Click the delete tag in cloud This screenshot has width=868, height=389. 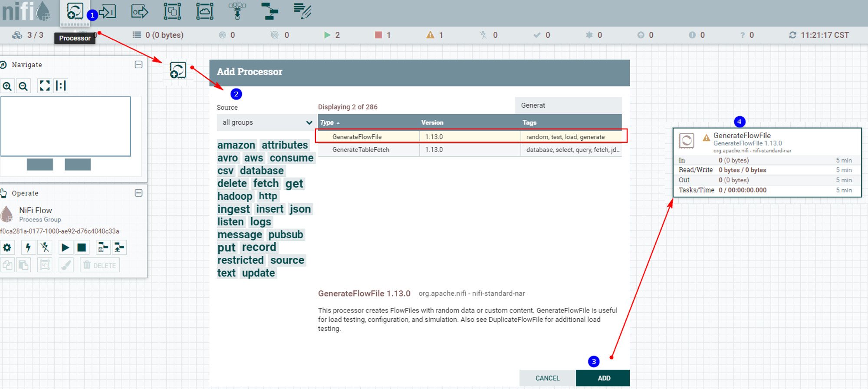coord(232,184)
